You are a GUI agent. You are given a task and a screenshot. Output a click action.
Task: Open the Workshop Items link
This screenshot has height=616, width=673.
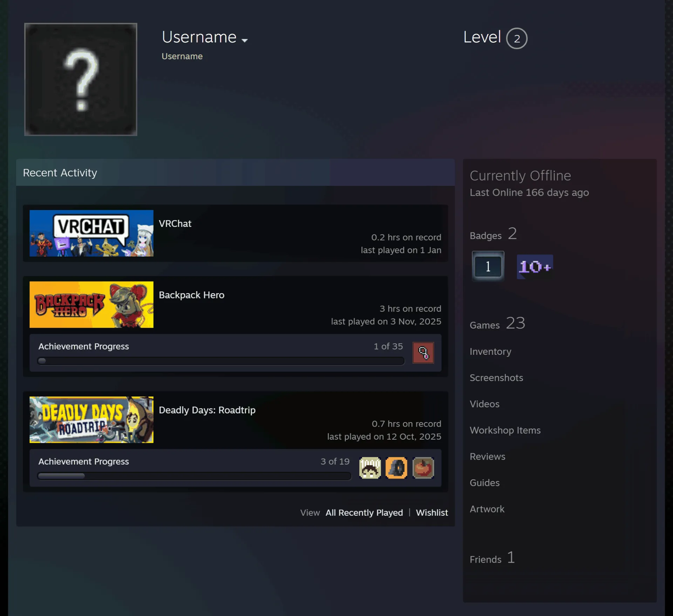click(x=505, y=430)
